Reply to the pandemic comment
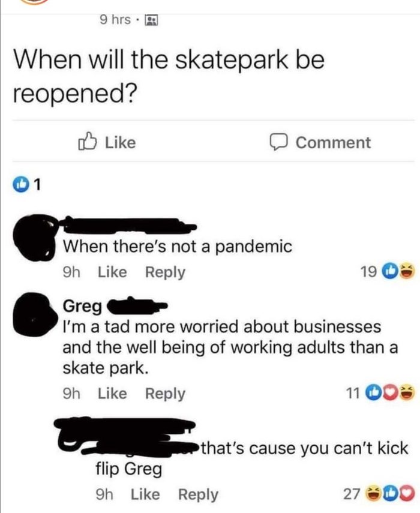Image resolution: width=420 pixels, height=513 pixels. tap(165, 272)
